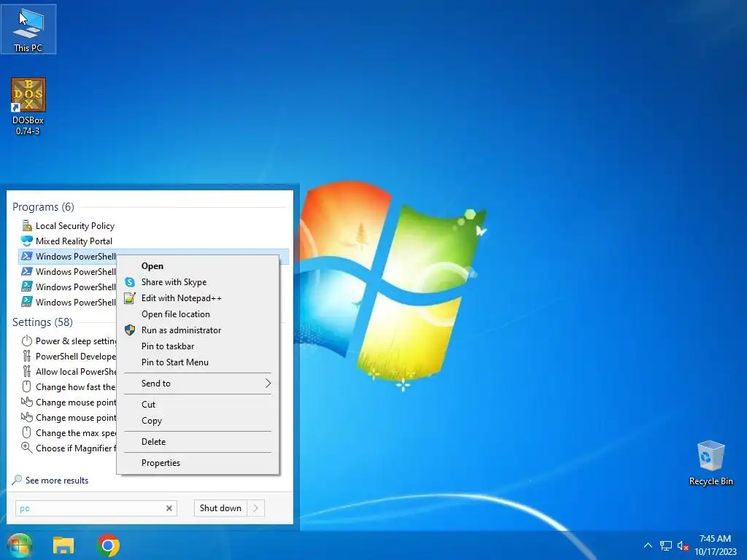The width and height of the screenshot is (747, 560).
Task: Open PowerShell Developer settings result
Action: coord(68,356)
